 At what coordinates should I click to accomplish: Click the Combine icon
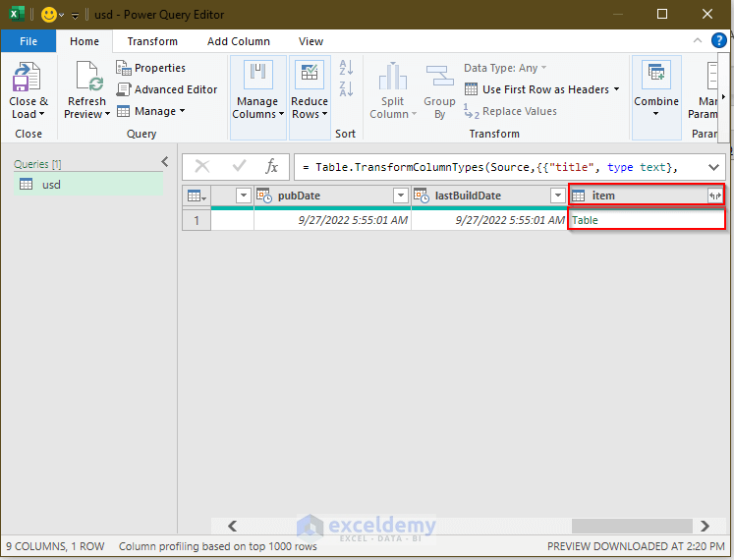point(656,75)
